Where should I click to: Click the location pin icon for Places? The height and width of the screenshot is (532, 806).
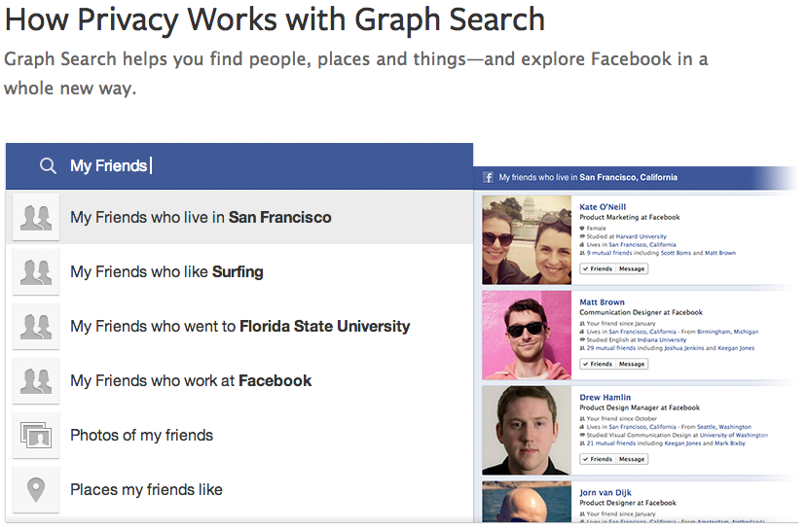pyautogui.click(x=36, y=490)
